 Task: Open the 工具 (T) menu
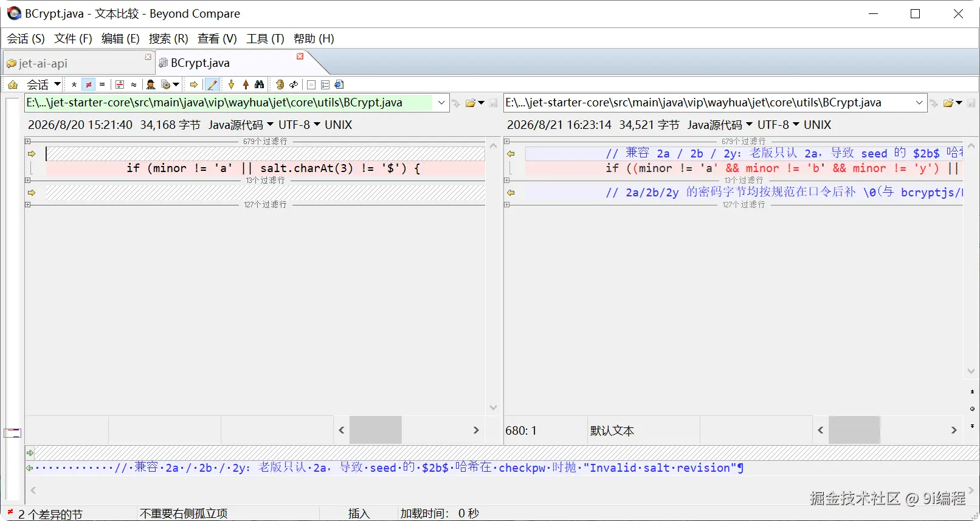coord(265,38)
